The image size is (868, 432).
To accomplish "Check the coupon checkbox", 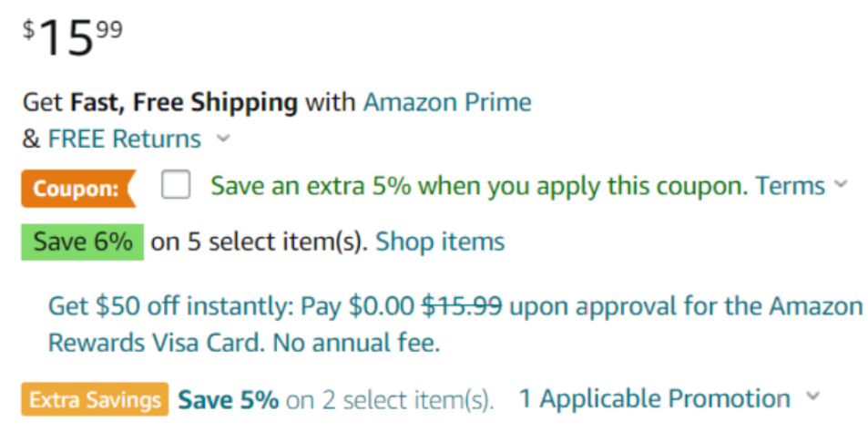I will pos(176,186).
